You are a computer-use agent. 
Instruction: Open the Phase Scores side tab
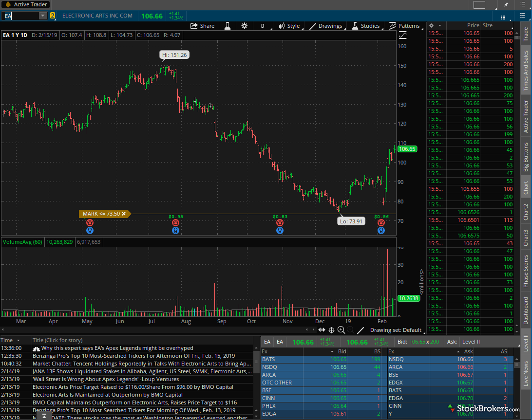526,272
